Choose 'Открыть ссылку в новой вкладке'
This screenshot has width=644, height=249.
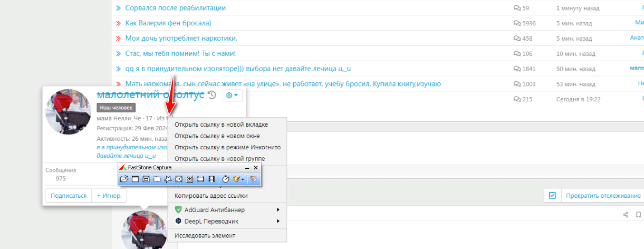[x=221, y=125]
